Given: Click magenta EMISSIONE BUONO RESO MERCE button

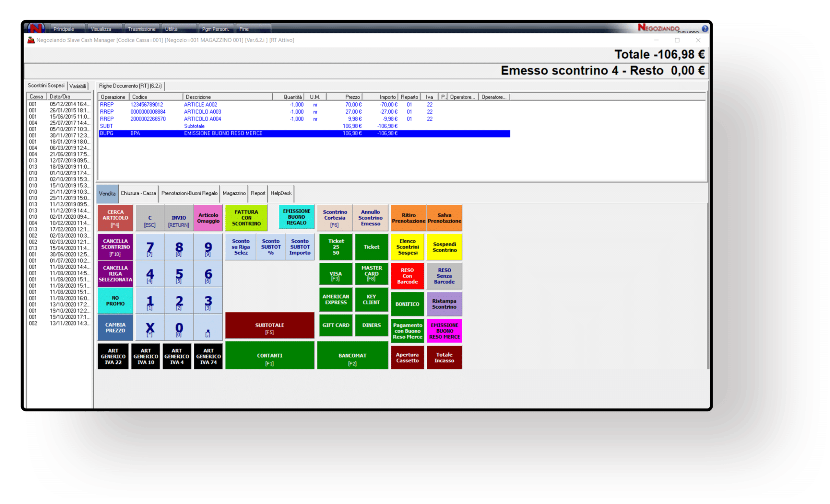Looking at the screenshot, I should (x=444, y=331).
